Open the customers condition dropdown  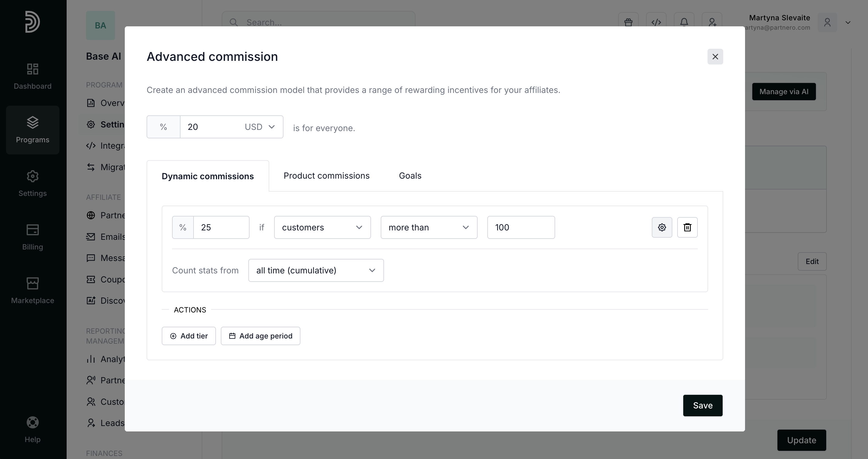322,227
